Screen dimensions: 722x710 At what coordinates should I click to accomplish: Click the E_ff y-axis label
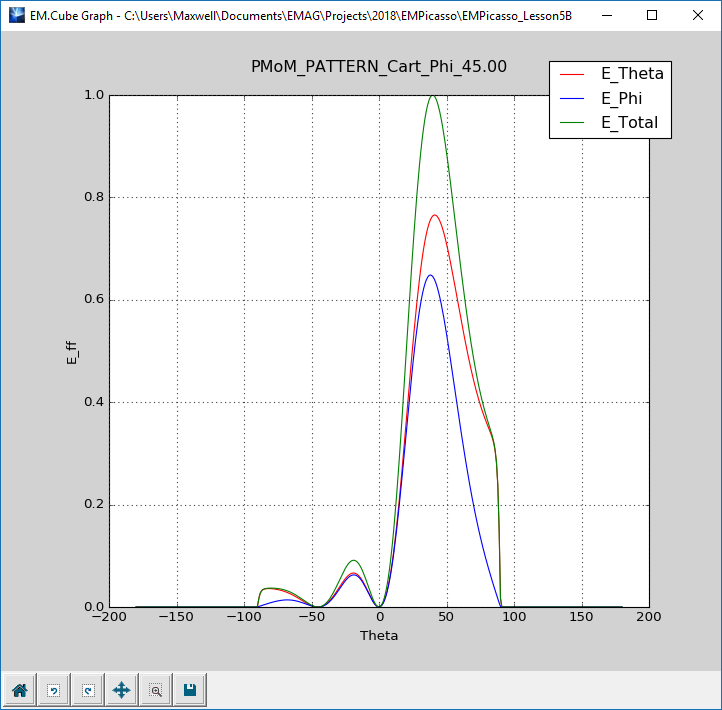coord(72,351)
